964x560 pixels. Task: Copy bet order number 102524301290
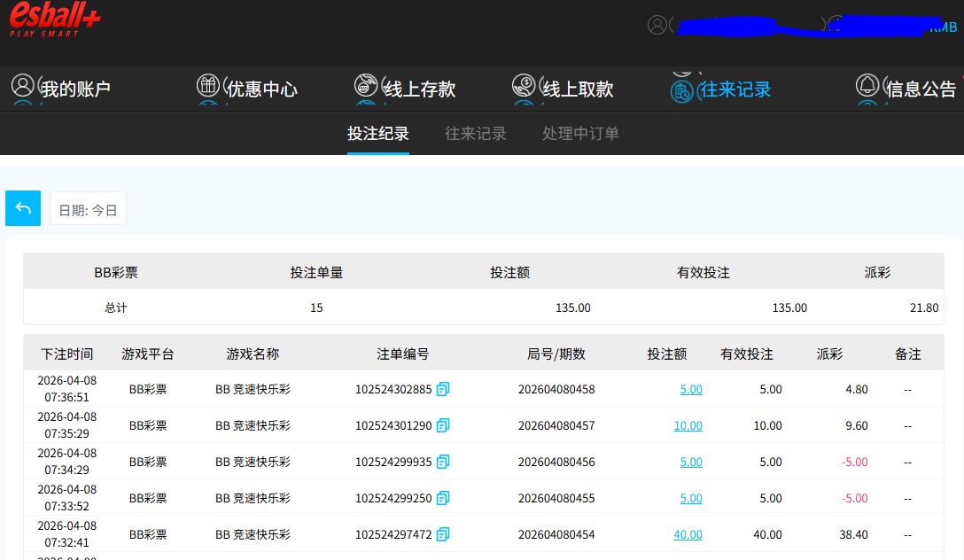[443, 425]
